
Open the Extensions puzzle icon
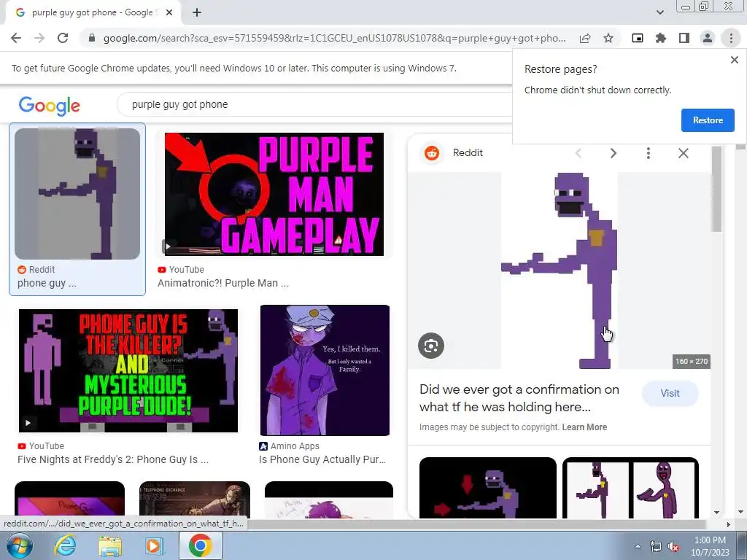(661, 38)
